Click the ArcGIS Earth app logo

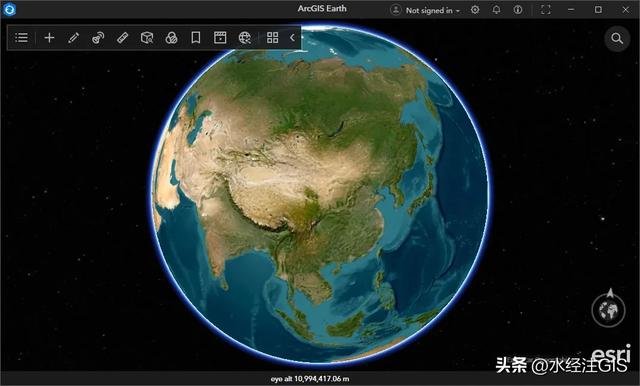tap(9, 9)
